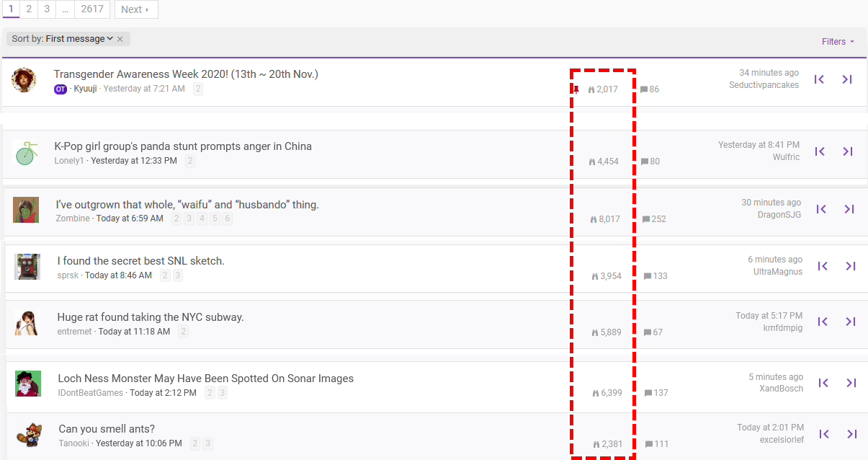Click thread author name Tanooki
The image size is (868, 460).
tap(74, 443)
